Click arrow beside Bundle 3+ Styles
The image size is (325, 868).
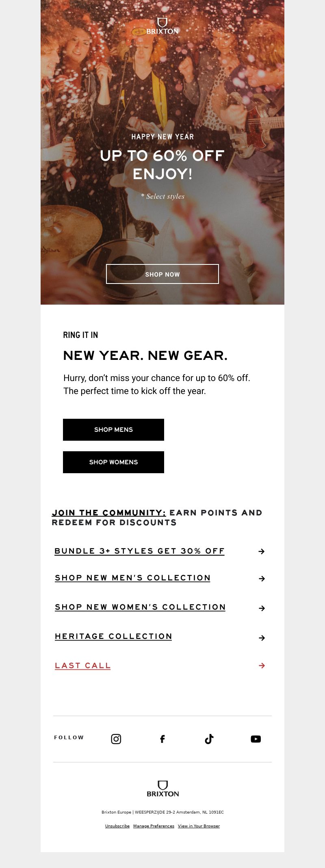pos(262,551)
